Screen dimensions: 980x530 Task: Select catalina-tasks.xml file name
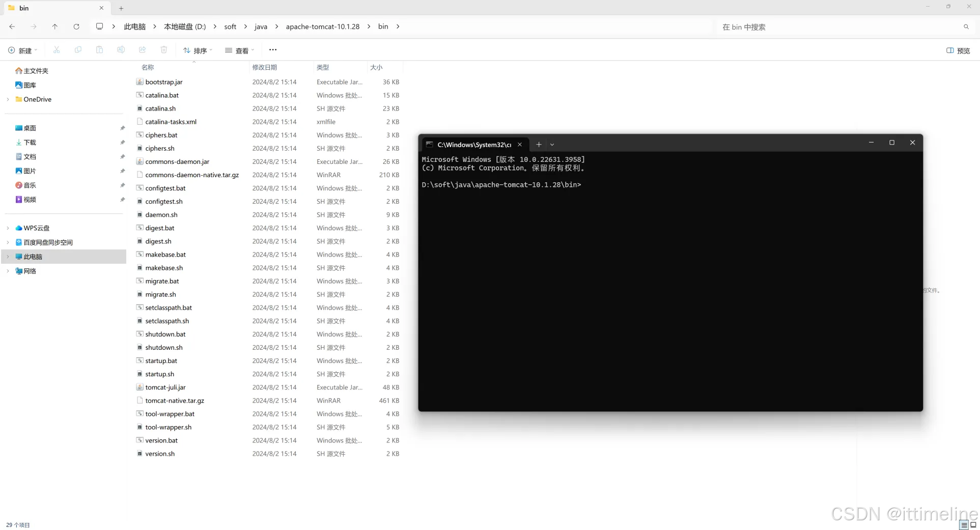(171, 122)
